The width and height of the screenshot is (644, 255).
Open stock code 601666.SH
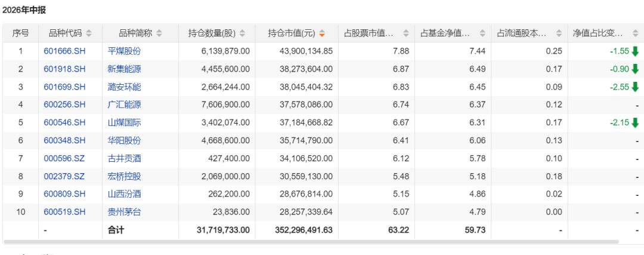point(64,51)
